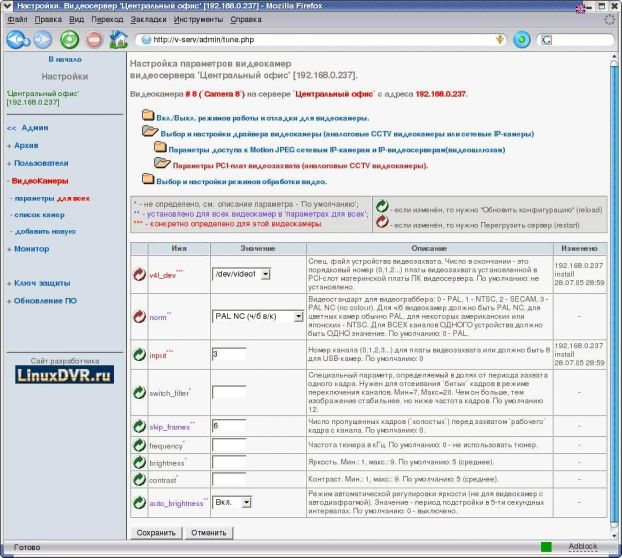Screen dimensions: 622x558
Task: Click the reload icon next to auto_brightness
Action: [139, 502]
